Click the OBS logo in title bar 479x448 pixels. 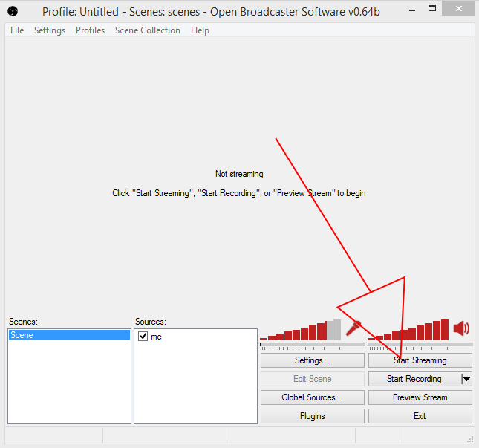[13, 12]
